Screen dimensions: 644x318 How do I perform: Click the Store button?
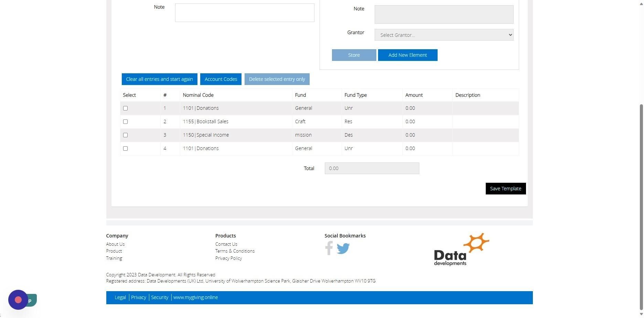pyautogui.click(x=354, y=55)
